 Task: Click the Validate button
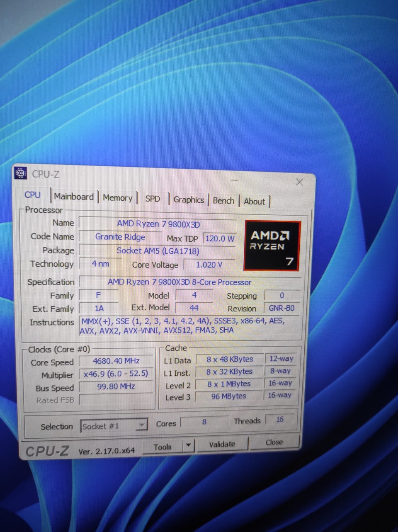(222, 444)
